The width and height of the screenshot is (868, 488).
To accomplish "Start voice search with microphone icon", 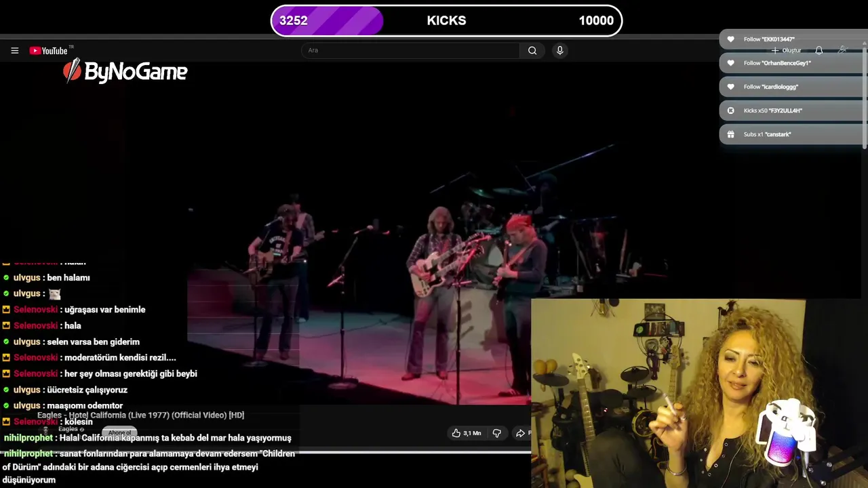I will pyautogui.click(x=559, y=50).
